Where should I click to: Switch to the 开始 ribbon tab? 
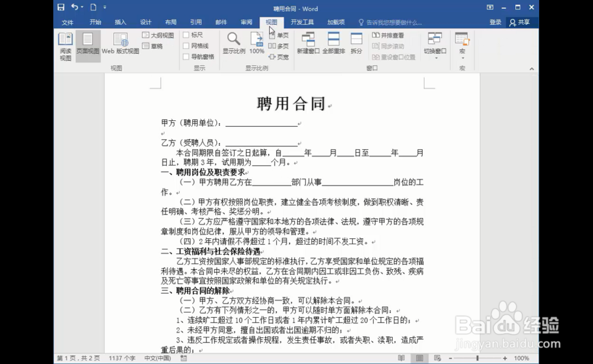click(95, 22)
